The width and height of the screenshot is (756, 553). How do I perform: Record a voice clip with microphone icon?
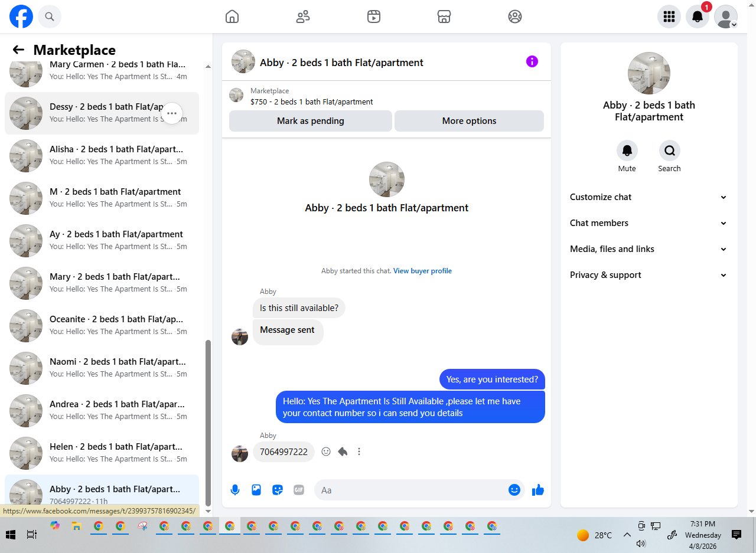click(235, 490)
